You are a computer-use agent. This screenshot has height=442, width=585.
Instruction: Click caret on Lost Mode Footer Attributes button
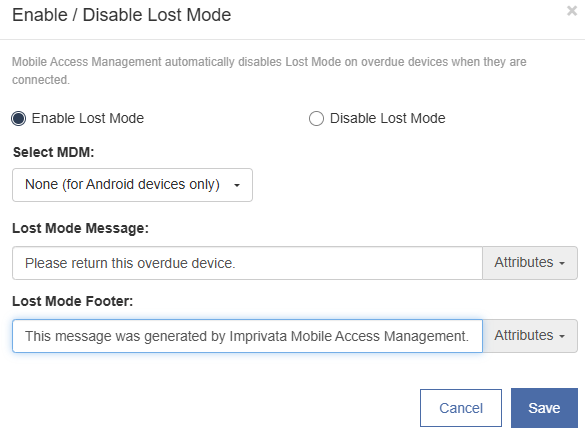(562, 336)
